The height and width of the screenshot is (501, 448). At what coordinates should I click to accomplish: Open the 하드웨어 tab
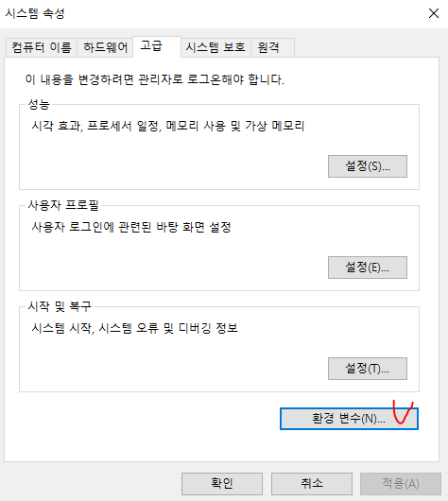coord(105,47)
